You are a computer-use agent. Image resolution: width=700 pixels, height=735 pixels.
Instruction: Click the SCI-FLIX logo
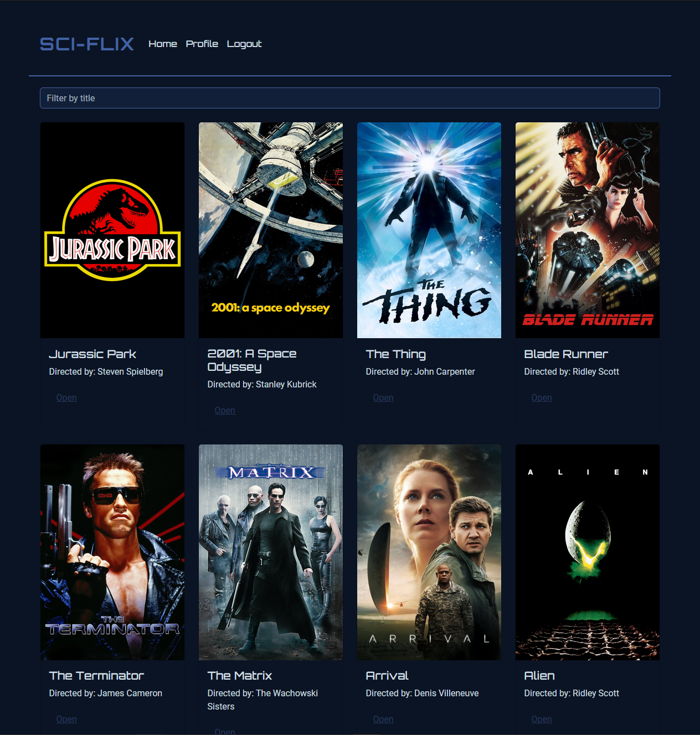86,44
